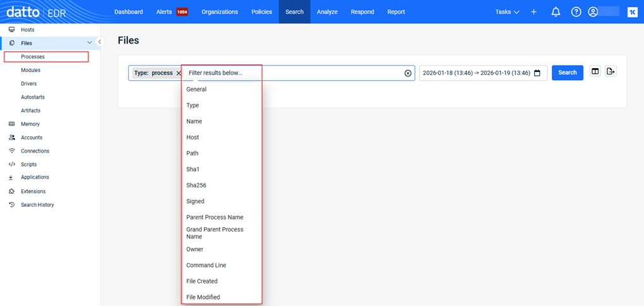Select Sha256 from filter list
This screenshot has width=644, height=306.
click(x=196, y=185)
